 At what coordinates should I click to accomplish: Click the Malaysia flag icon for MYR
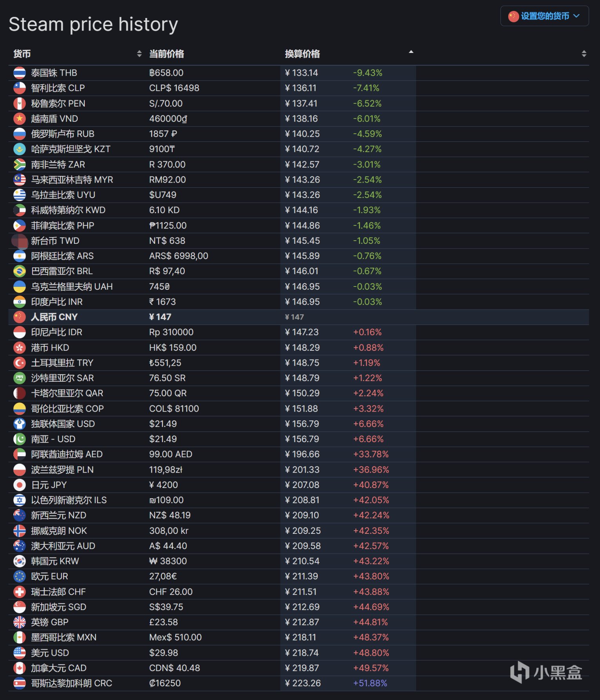tap(20, 180)
